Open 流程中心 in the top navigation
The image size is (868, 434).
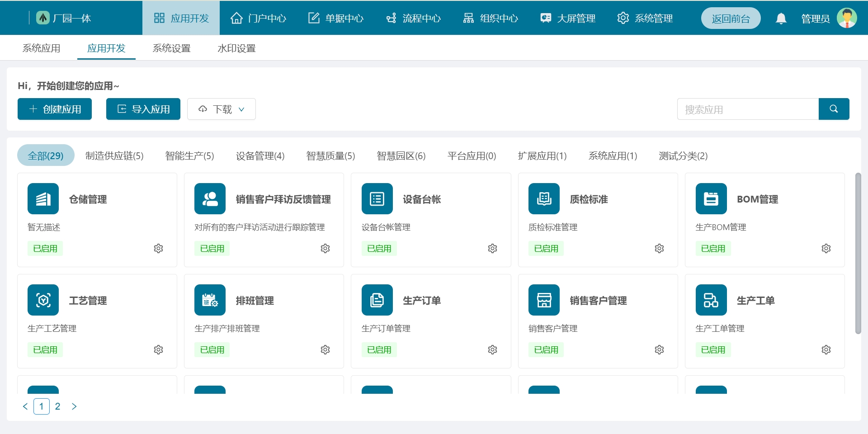tap(413, 18)
